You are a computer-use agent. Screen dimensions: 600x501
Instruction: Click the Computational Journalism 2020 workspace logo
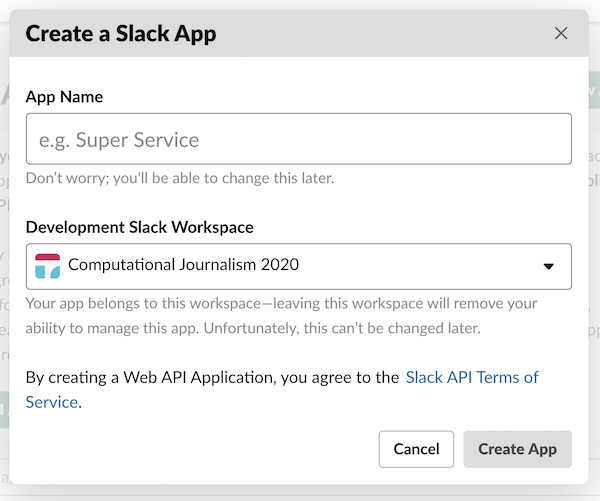click(x=47, y=266)
